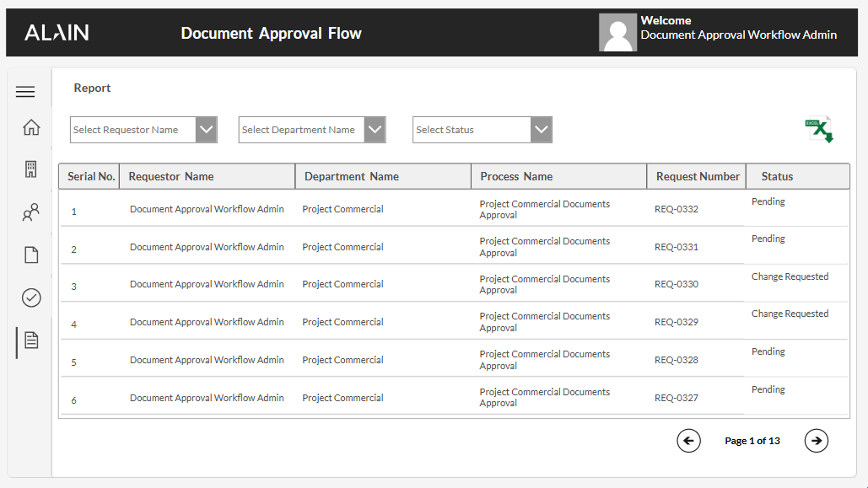Open request REQ-0330 link
This screenshot has height=488, width=868.
[677, 284]
